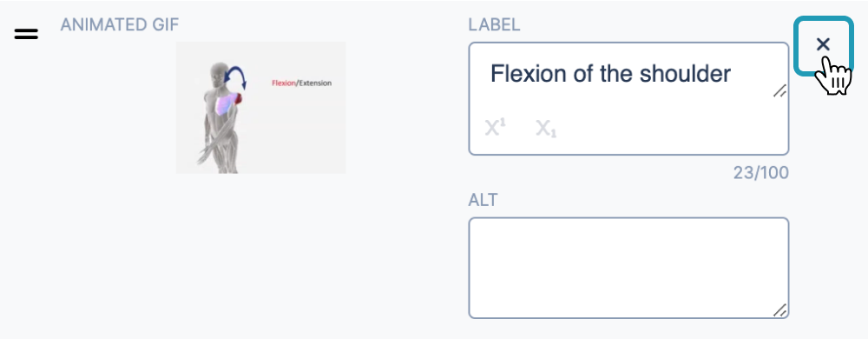Click the 23/100 character counter
Screen dimensions: 868x339
761,173
